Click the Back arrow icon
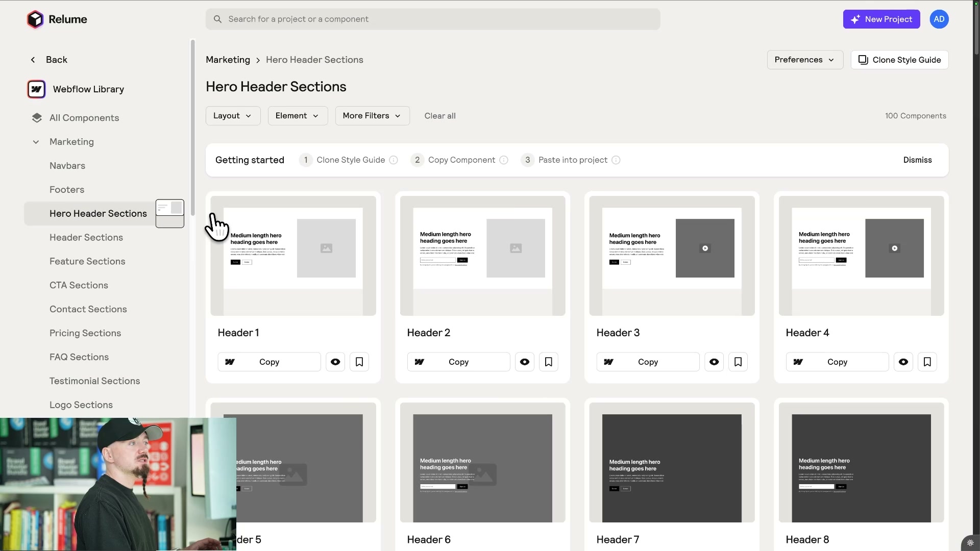The image size is (980, 551). click(x=33, y=60)
